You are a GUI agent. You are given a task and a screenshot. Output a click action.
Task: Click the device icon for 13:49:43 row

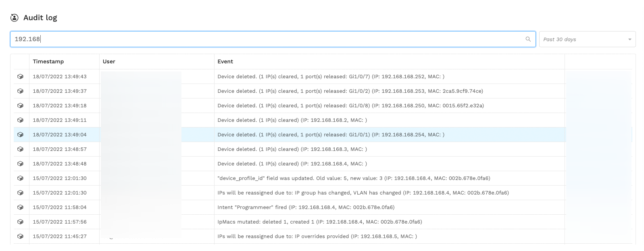(x=20, y=77)
